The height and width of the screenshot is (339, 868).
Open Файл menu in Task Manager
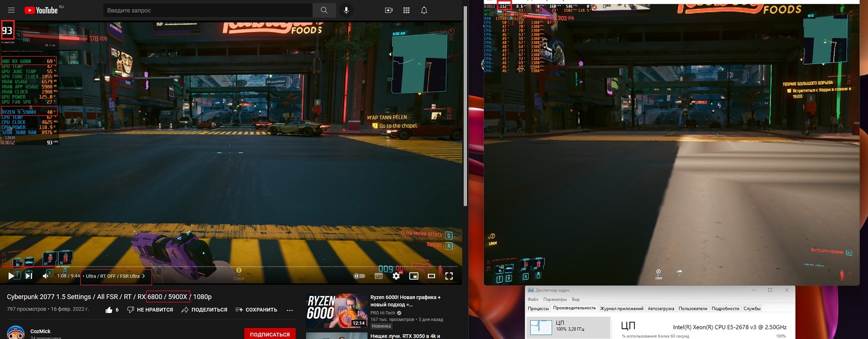click(x=533, y=299)
